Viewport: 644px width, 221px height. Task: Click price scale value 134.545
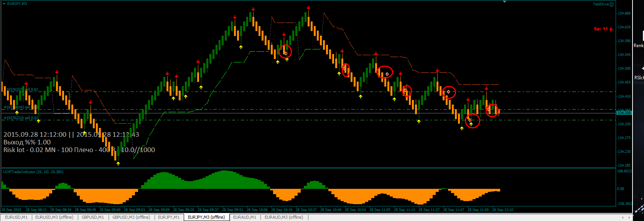624,55
